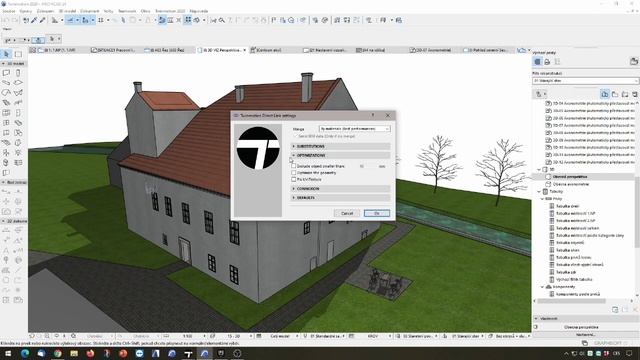Image resolution: width=640 pixels, height=360 pixels.
Task: Expand the CONNECTION section
Action: (341, 189)
